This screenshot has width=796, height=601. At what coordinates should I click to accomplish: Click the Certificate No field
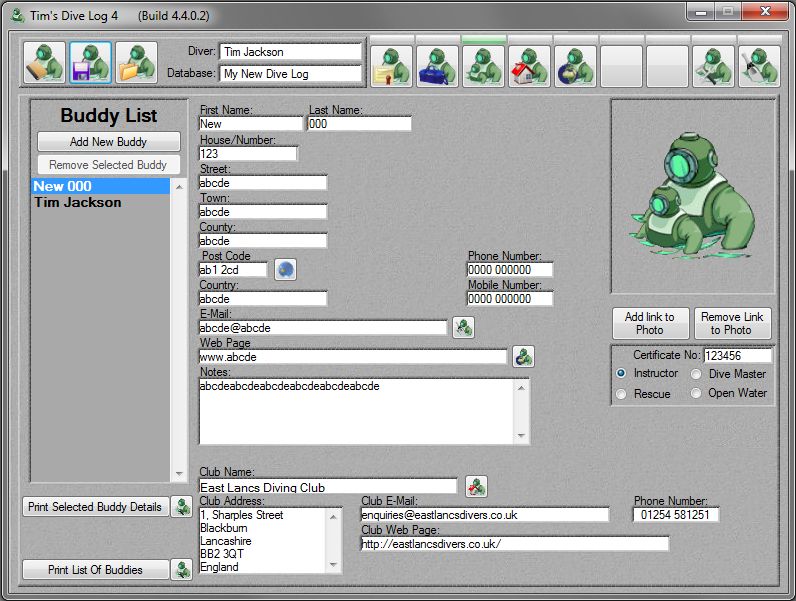738,355
